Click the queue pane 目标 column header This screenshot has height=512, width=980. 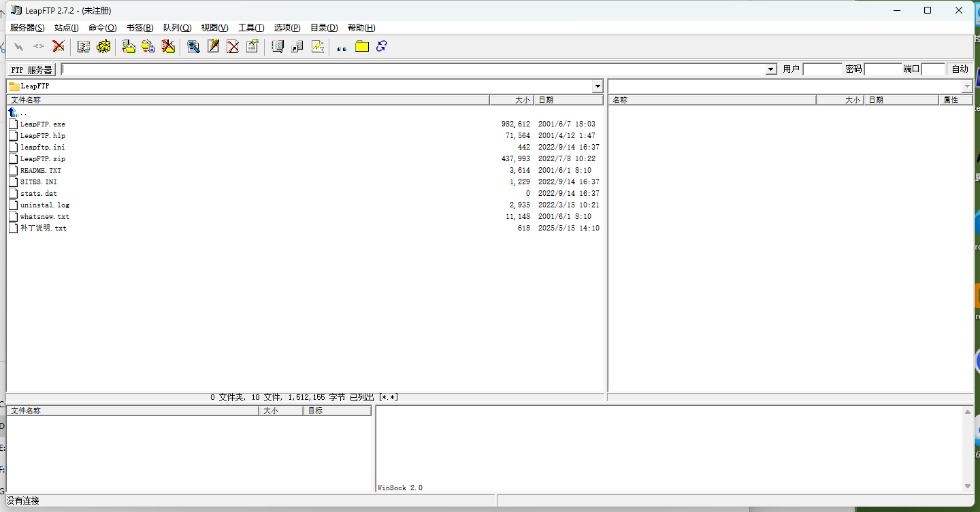coord(337,411)
